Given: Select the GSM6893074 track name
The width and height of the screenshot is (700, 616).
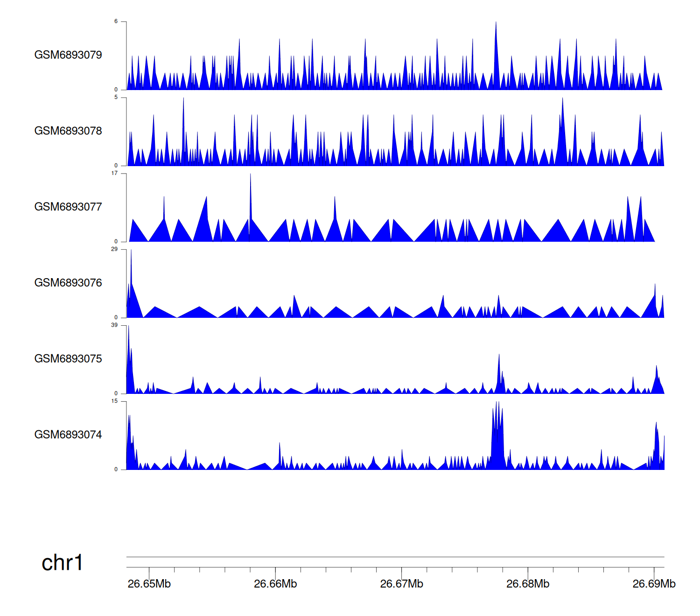Looking at the screenshot, I should (68, 435).
